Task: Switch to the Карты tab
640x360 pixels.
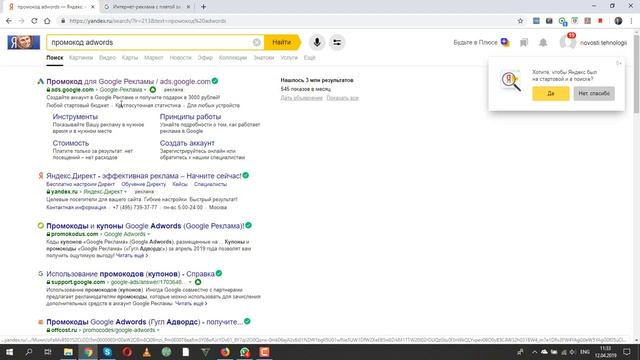Action: [130, 58]
